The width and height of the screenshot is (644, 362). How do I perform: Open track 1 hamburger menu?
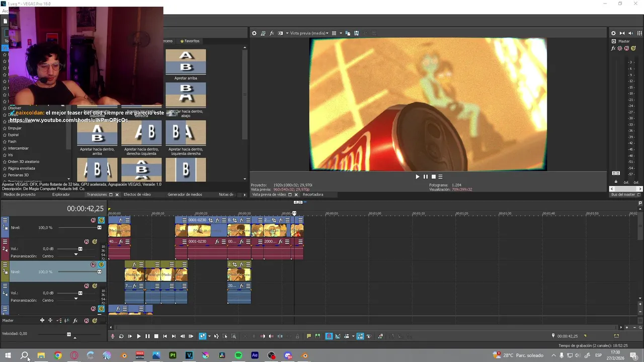(x=5, y=220)
